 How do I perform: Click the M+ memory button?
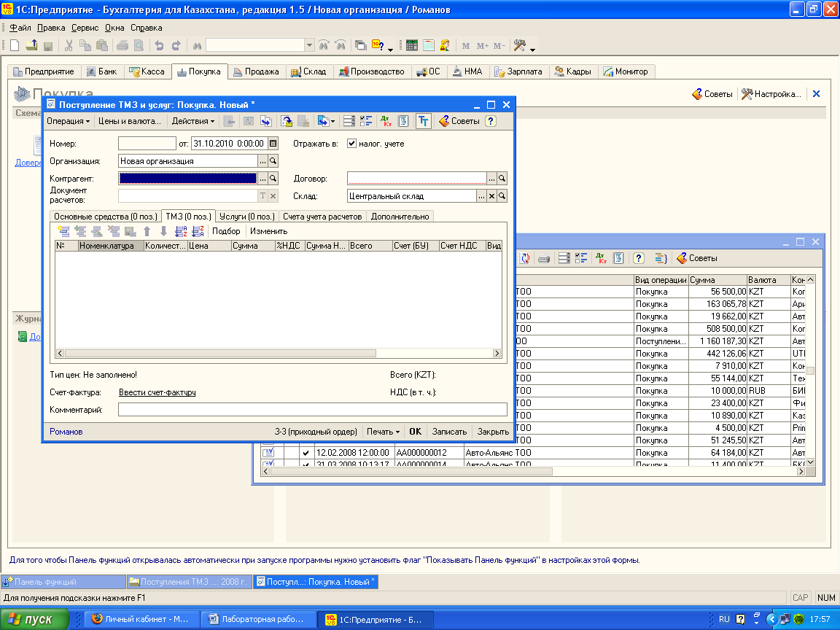click(483, 46)
